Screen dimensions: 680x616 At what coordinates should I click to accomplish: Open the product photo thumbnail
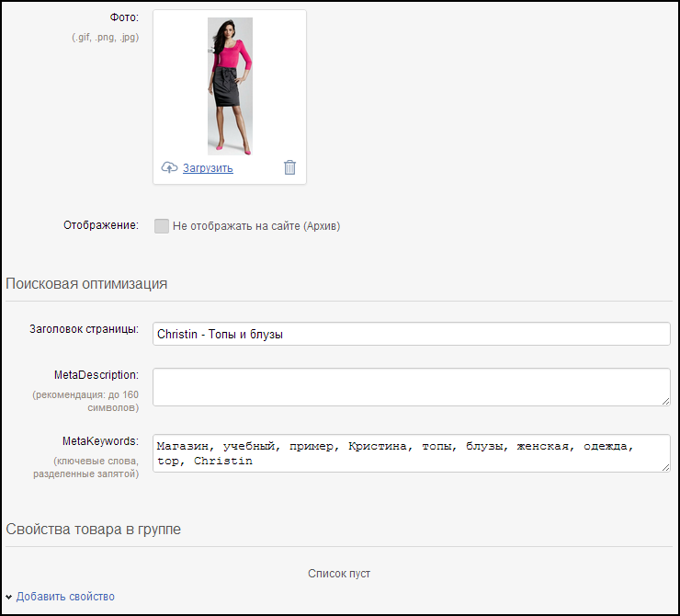point(230,86)
